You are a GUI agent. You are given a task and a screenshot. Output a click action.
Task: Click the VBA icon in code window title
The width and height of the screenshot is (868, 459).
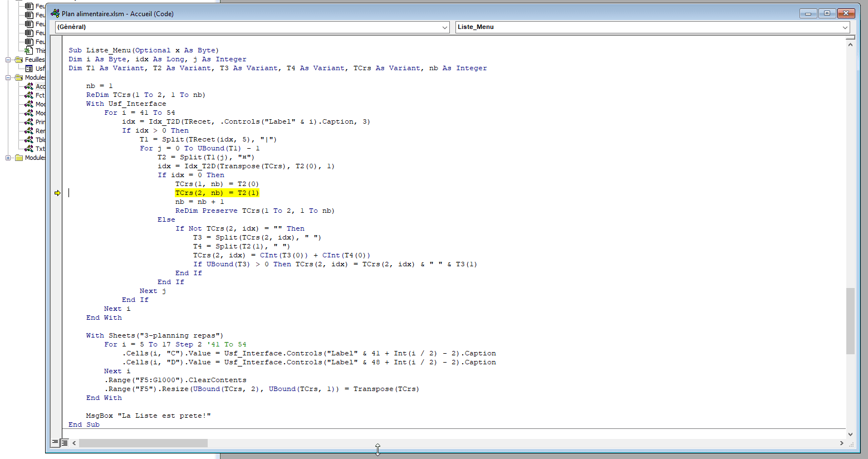tap(55, 13)
